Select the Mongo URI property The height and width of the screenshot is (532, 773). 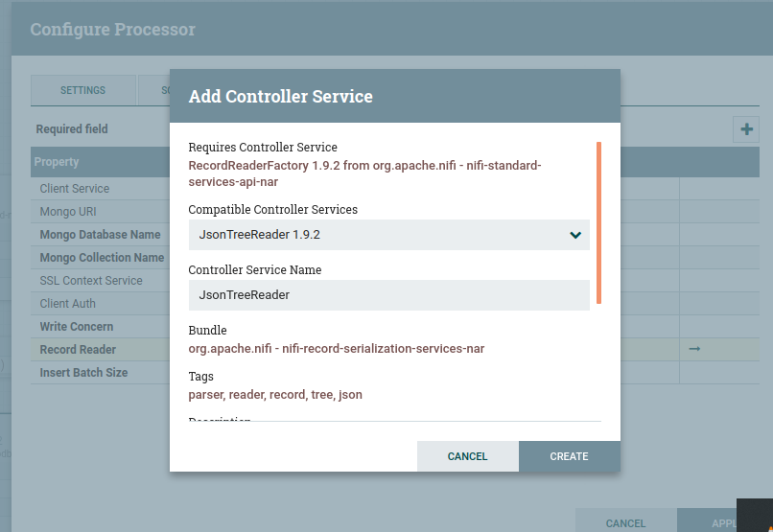click(68, 212)
